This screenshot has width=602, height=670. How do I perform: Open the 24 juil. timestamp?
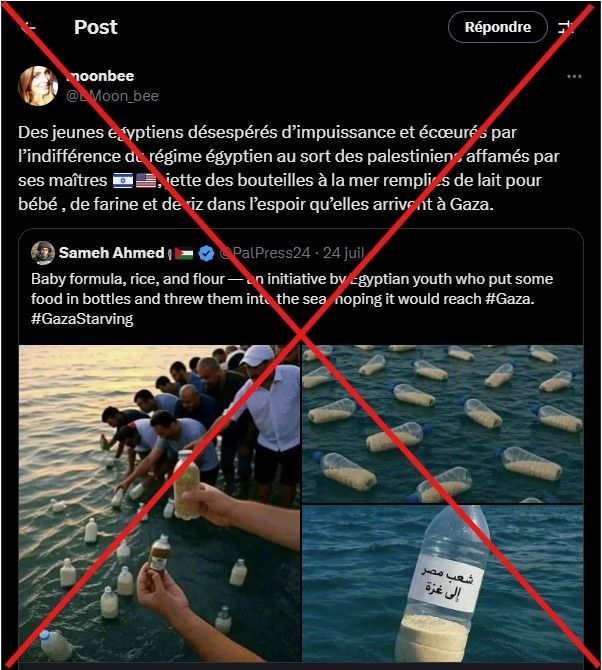[344, 253]
